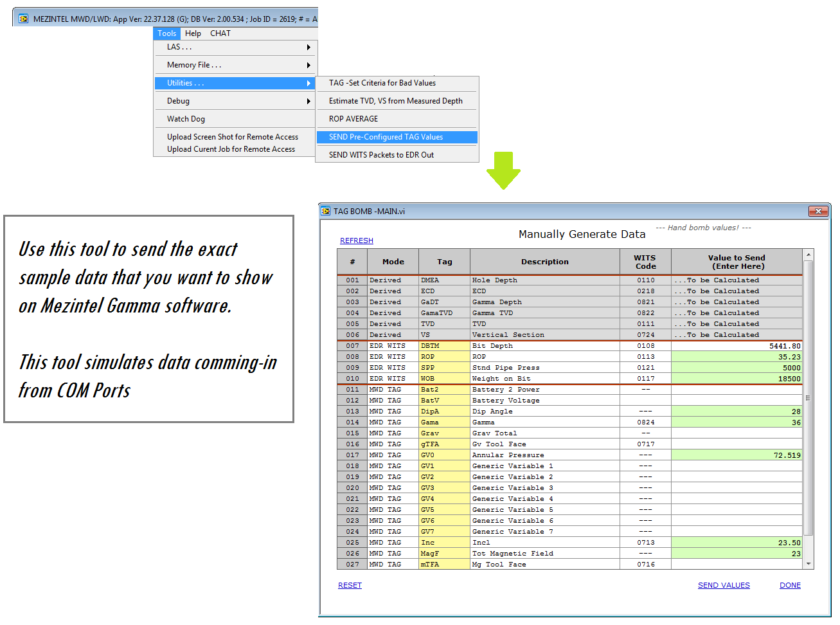Select MagF tag cell
The image size is (840, 625).
click(444, 554)
